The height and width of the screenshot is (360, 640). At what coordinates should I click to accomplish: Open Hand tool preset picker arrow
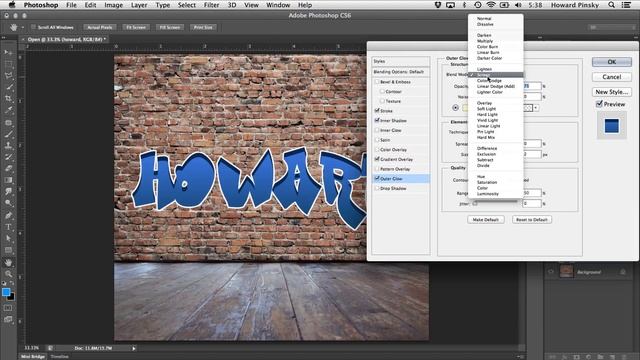pyautogui.click(x=22, y=27)
